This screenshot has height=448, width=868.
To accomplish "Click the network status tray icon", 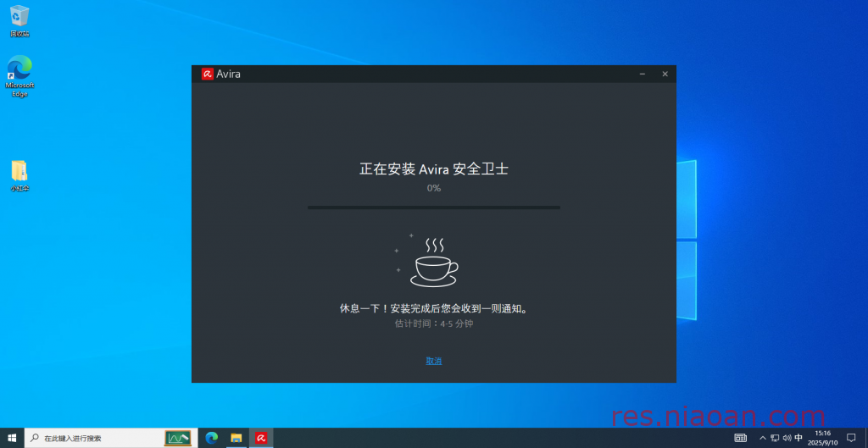I will pyautogui.click(x=775, y=438).
